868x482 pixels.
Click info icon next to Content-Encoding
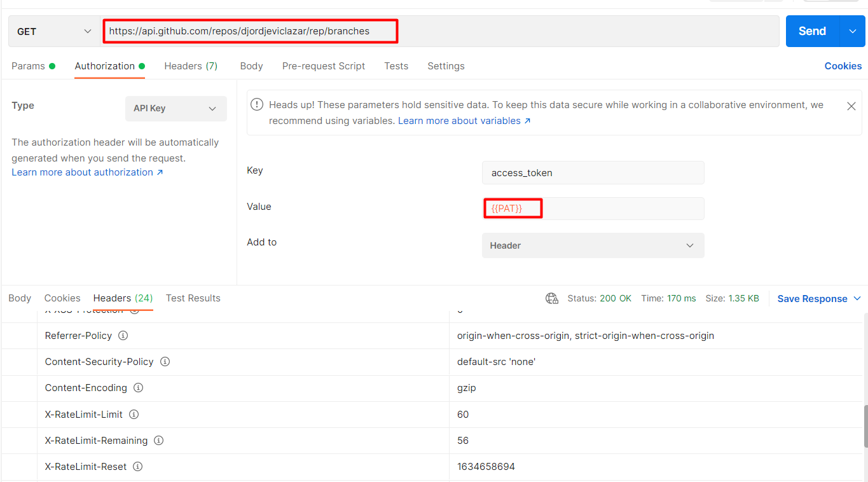coord(138,388)
